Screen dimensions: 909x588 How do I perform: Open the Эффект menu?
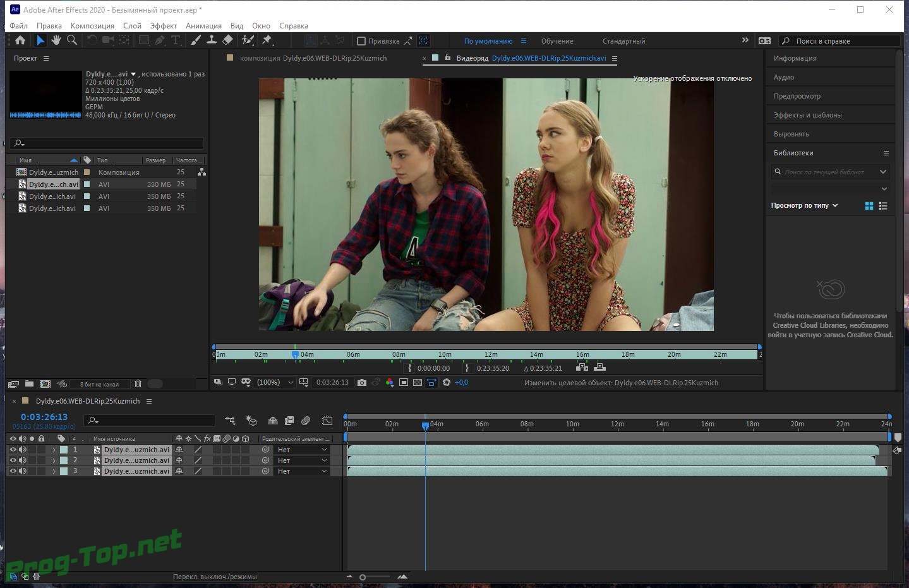(x=164, y=26)
